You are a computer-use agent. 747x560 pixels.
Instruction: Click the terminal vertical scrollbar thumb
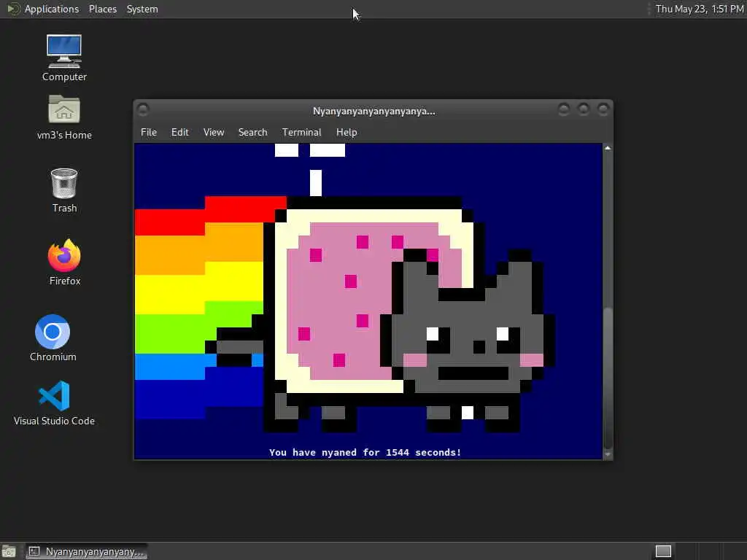click(608, 377)
